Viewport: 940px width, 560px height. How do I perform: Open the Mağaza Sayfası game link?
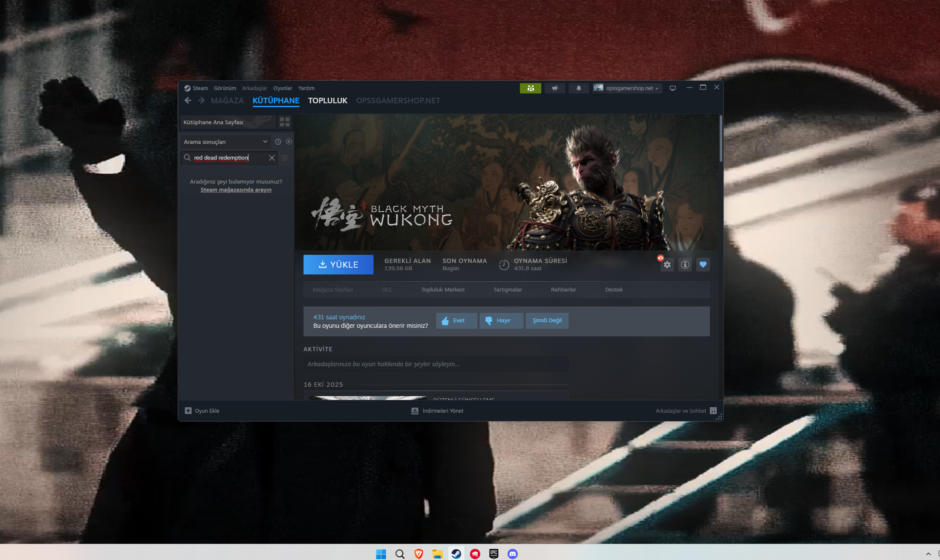[333, 290]
